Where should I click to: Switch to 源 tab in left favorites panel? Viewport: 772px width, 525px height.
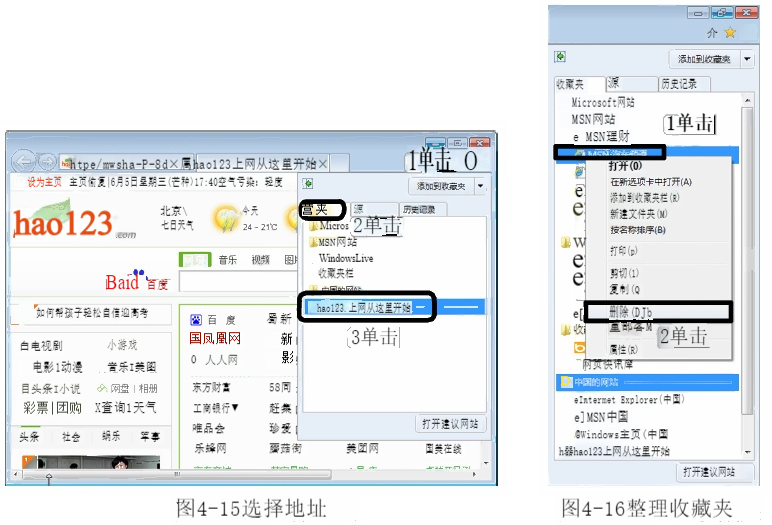click(373, 209)
